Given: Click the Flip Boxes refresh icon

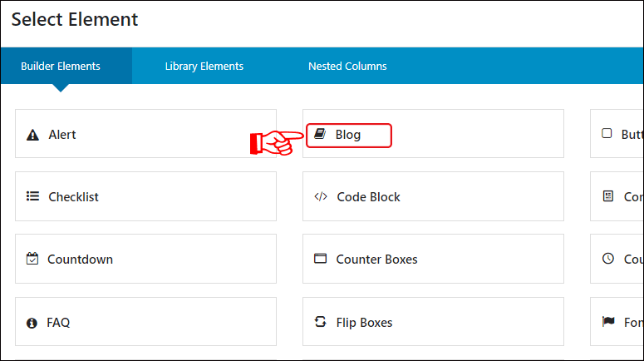Looking at the screenshot, I should [321, 322].
